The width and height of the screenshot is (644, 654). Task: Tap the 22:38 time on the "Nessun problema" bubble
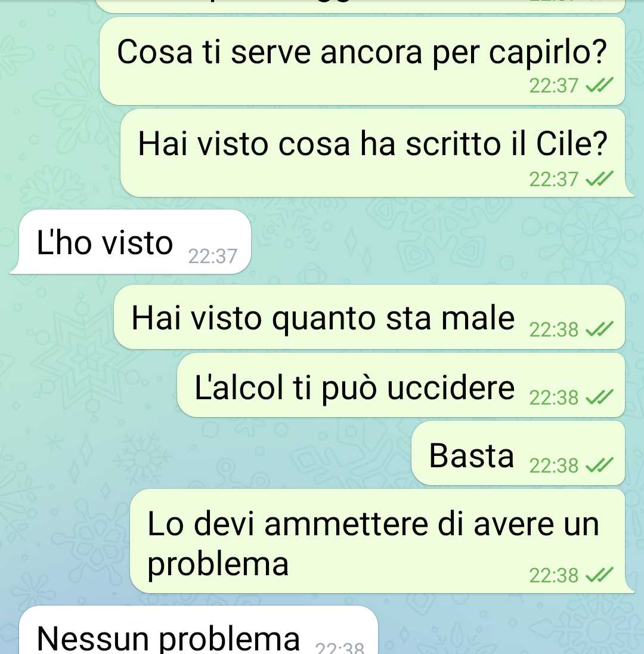pos(340,647)
